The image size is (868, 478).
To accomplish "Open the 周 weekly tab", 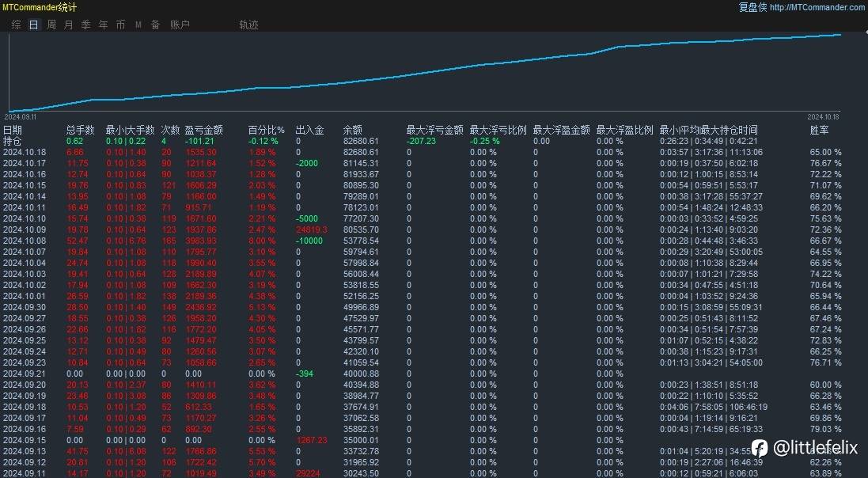I will (x=51, y=25).
